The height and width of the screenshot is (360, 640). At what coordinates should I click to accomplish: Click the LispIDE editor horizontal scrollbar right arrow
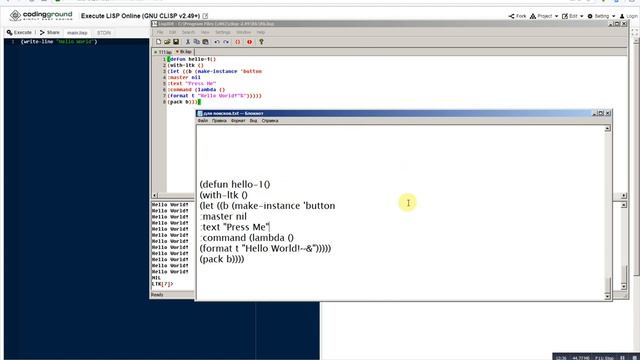click(x=624, y=196)
